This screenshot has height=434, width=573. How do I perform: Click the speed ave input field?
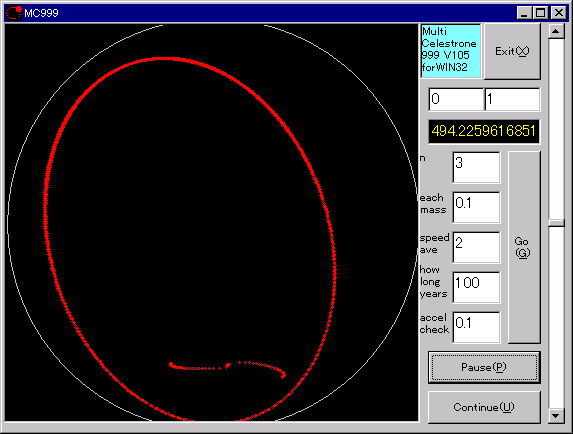[x=476, y=247]
